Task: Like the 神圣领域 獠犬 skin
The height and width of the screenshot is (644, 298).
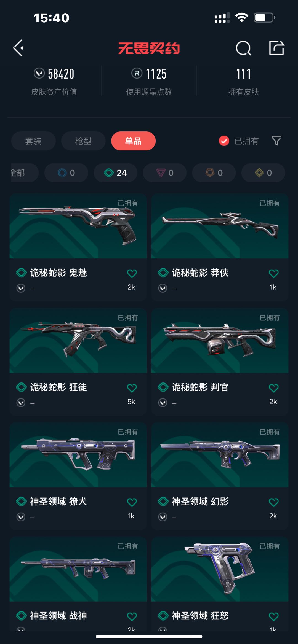Action: [132, 502]
